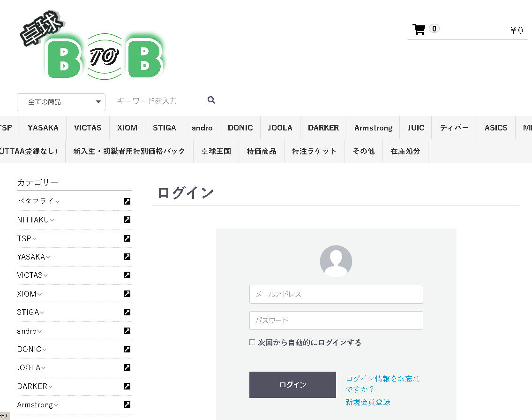Open STIGA via its external link icon
Image resolution: width=532 pixels, height=420 pixels.
coord(127,312)
